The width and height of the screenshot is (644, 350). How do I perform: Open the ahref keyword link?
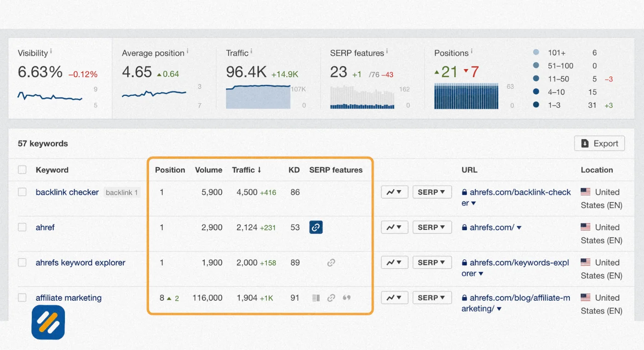click(45, 227)
